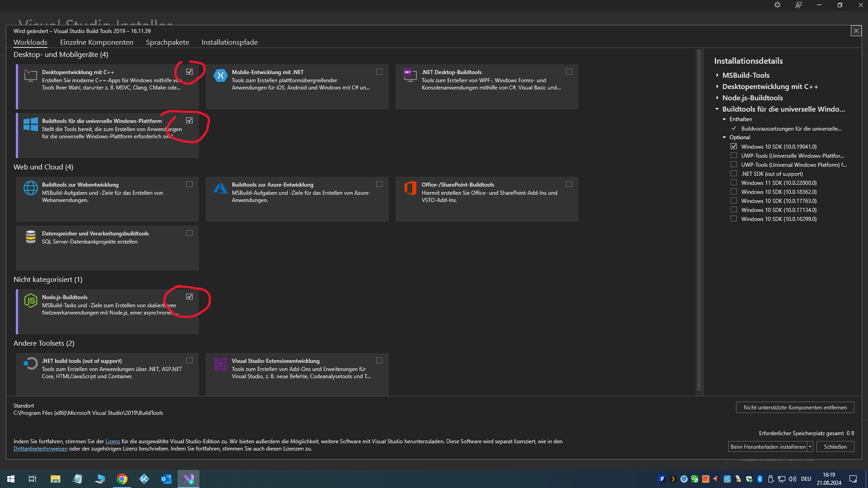The width and height of the screenshot is (868, 488).
Task: Collapse Buildtools für die universelle Windows details
Action: (717, 109)
